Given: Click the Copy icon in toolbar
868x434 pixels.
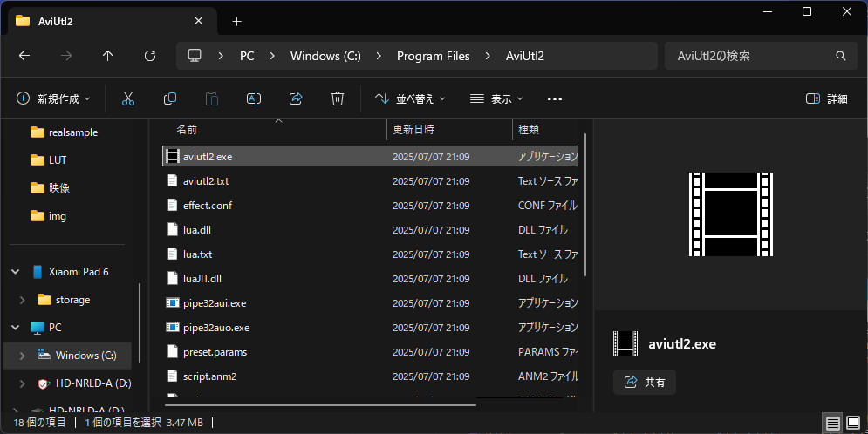Looking at the screenshot, I should (x=170, y=99).
